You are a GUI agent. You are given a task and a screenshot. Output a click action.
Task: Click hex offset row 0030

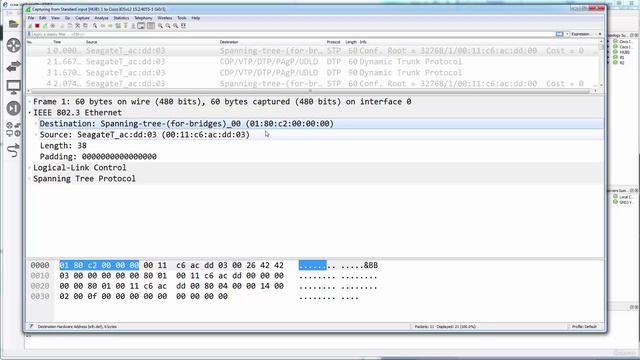tap(40, 296)
